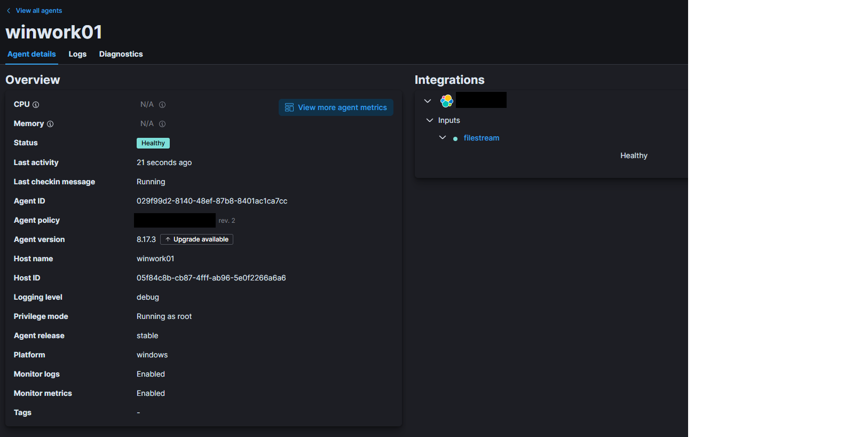Click the Agent ID value 029f99d2-8140-48ef-87b8-8401ac1ca7cc
The width and height of the screenshot is (868, 437).
click(212, 201)
